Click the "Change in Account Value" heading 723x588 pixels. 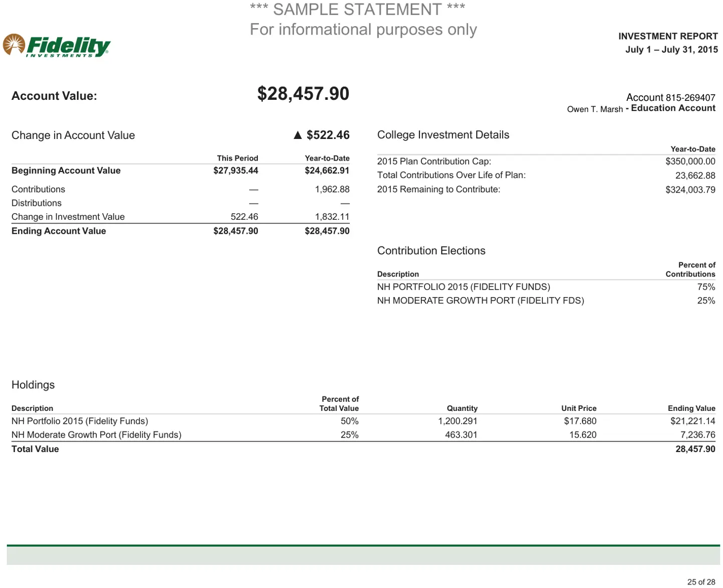(73, 135)
